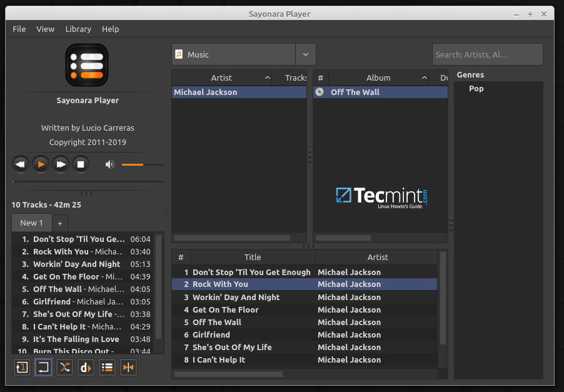The image size is (564, 392).
Task: Open the File menu
Action: [x=19, y=29]
